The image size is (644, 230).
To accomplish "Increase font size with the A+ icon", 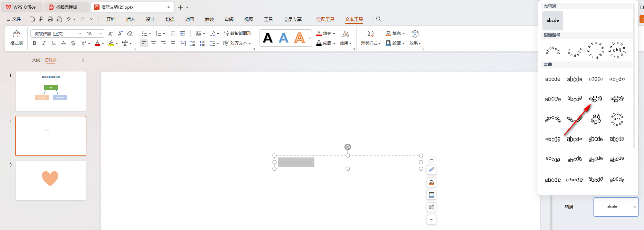I will click(111, 33).
